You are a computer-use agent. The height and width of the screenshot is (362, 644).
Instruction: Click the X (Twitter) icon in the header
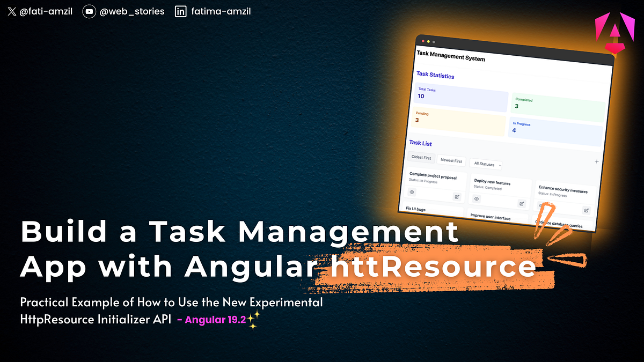(x=11, y=11)
